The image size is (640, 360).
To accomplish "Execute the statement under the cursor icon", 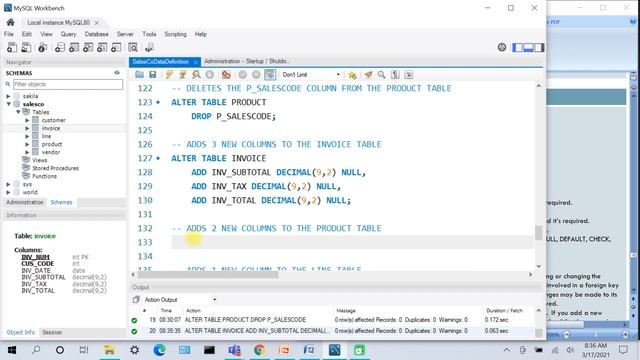I will tap(182, 75).
